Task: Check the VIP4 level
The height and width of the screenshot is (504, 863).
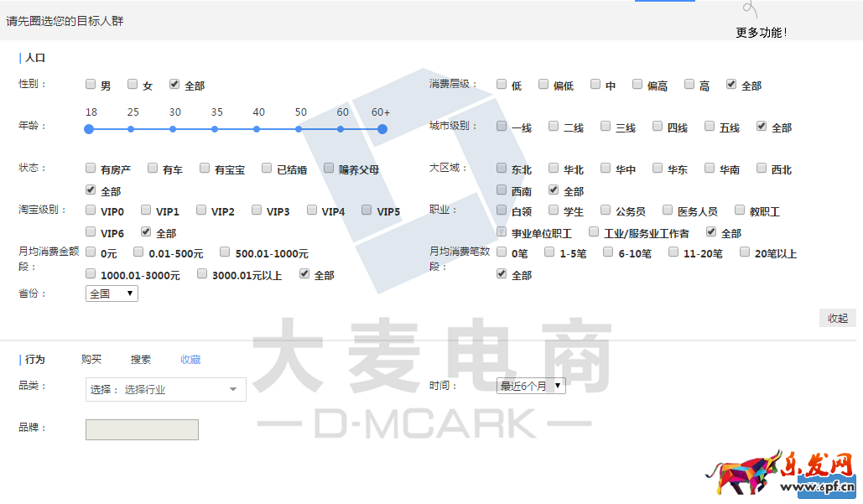Action: (311, 210)
